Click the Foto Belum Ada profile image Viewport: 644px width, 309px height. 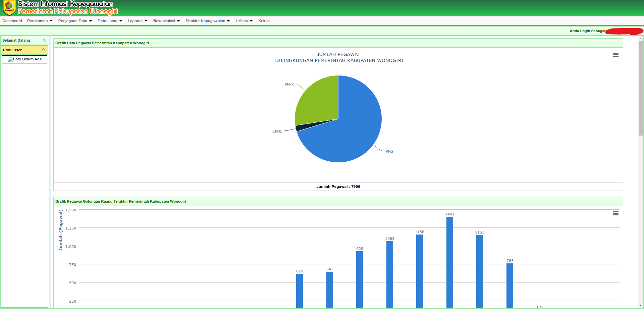point(24,59)
